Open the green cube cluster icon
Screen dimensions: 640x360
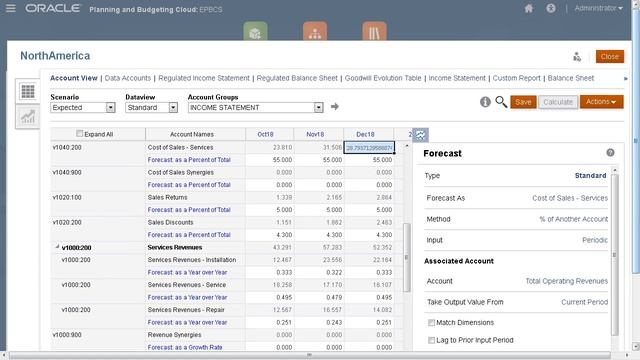pos(256,31)
